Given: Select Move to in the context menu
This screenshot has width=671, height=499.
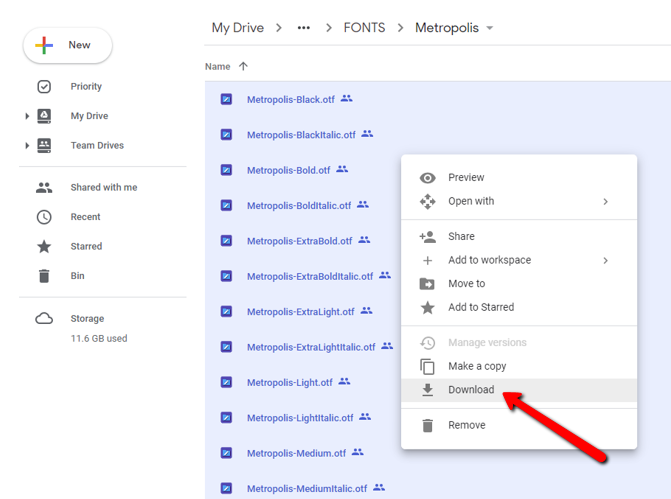Looking at the screenshot, I should [519, 284].
